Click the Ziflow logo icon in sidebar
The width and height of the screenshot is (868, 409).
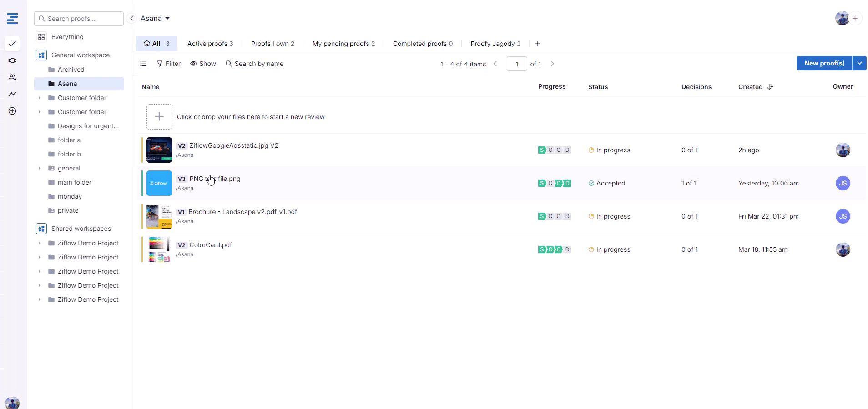(12, 19)
